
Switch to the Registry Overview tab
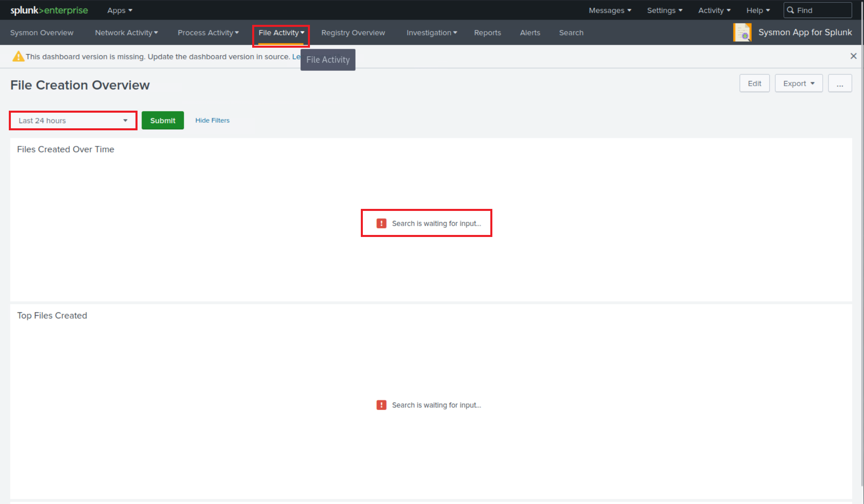353,32
